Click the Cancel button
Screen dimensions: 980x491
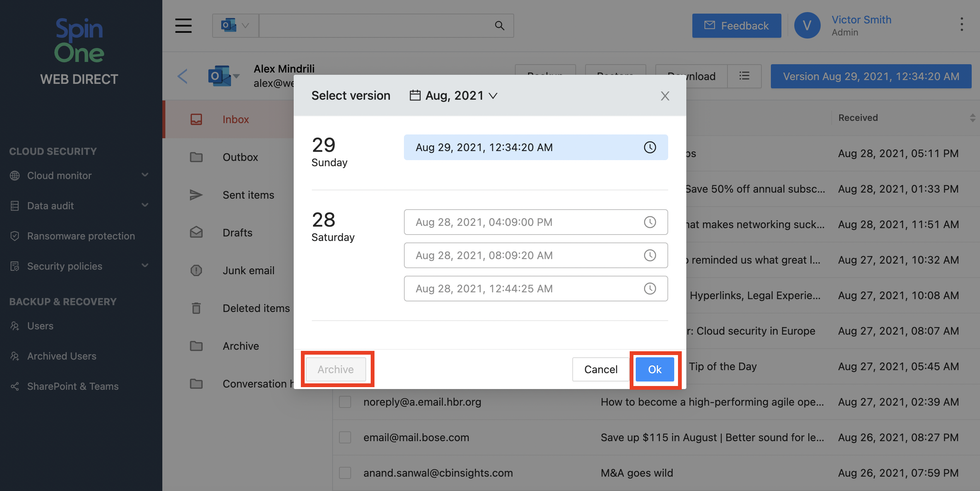[600, 369]
